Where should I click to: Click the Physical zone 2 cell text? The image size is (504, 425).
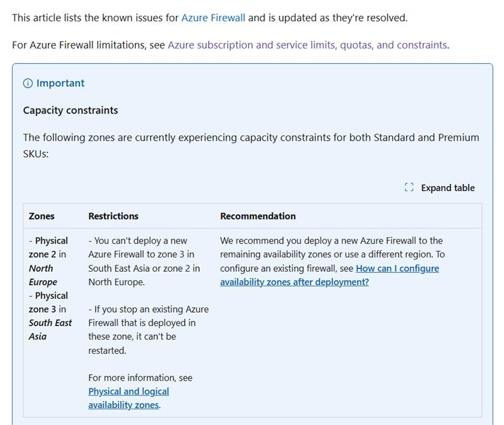tap(49, 247)
